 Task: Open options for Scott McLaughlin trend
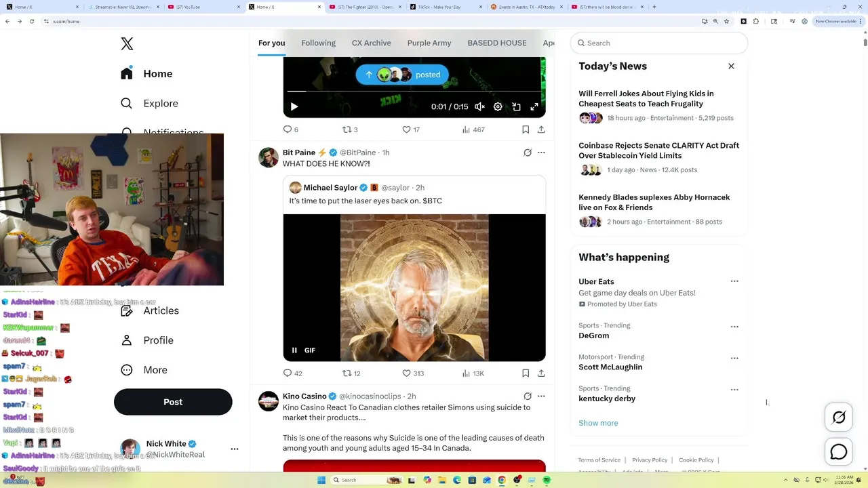click(734, 358)
